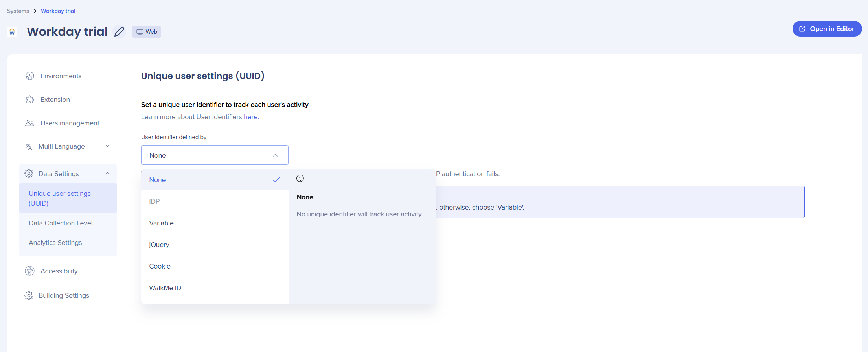Click the Accessibility person icon
This screenshot has width=868, height=352.
pos(30,271)
